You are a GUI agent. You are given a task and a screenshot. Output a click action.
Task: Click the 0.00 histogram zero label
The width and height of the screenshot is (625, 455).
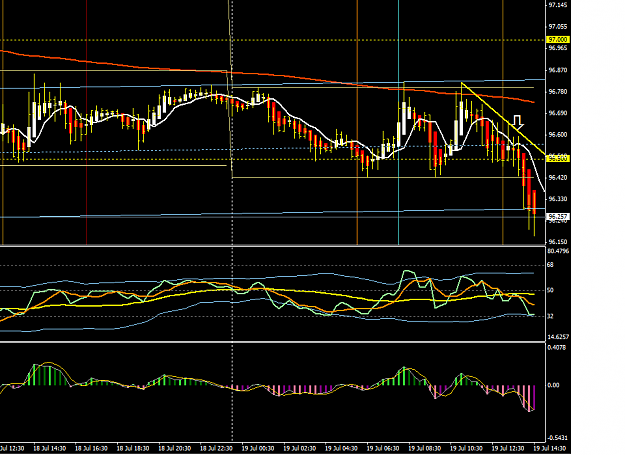(x=553, y=385)
